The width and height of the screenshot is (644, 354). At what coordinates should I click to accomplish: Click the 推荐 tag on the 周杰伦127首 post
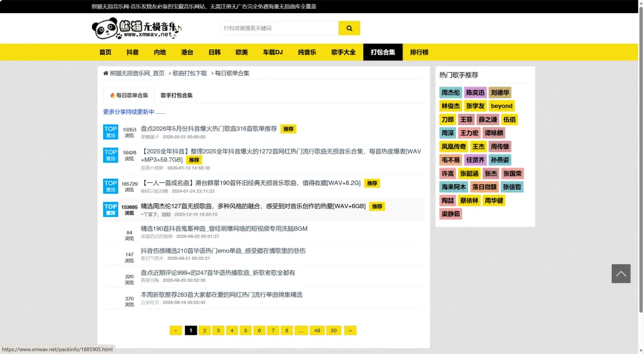pyautogui.click(x=377, y=207)
